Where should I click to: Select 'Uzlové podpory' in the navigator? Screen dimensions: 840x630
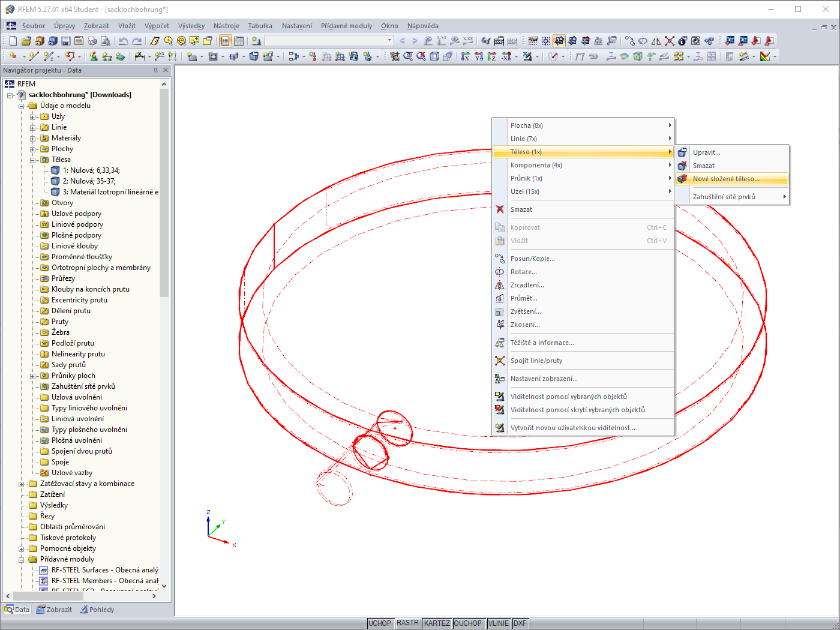tap(76, 214)
